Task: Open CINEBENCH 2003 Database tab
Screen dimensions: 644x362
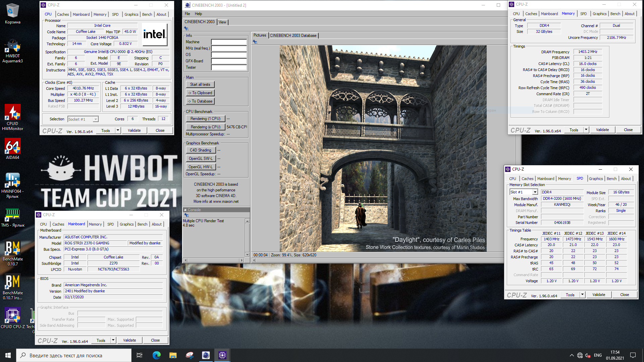Action: [293, 36]
